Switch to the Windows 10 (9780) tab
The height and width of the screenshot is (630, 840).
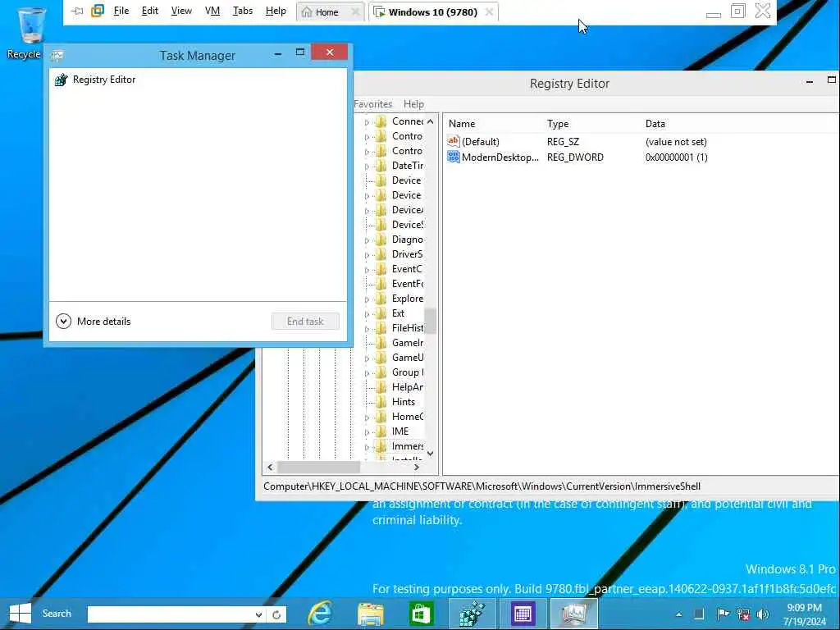(x=433, y=12)
